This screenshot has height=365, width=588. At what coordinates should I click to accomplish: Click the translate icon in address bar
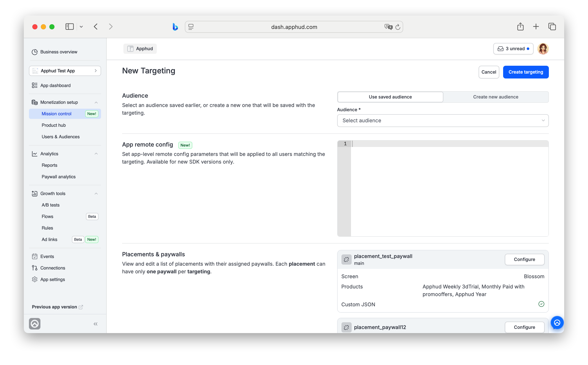tap(388, 27)
